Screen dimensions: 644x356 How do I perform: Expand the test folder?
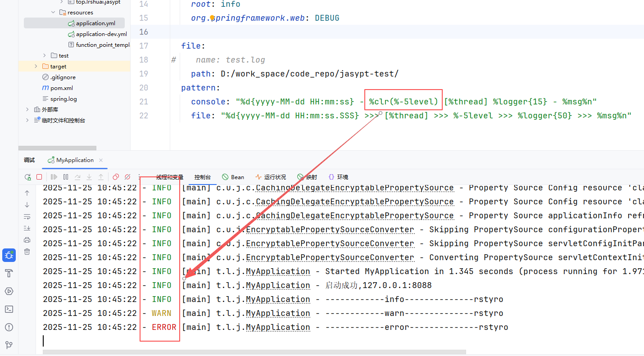(45, 56)
